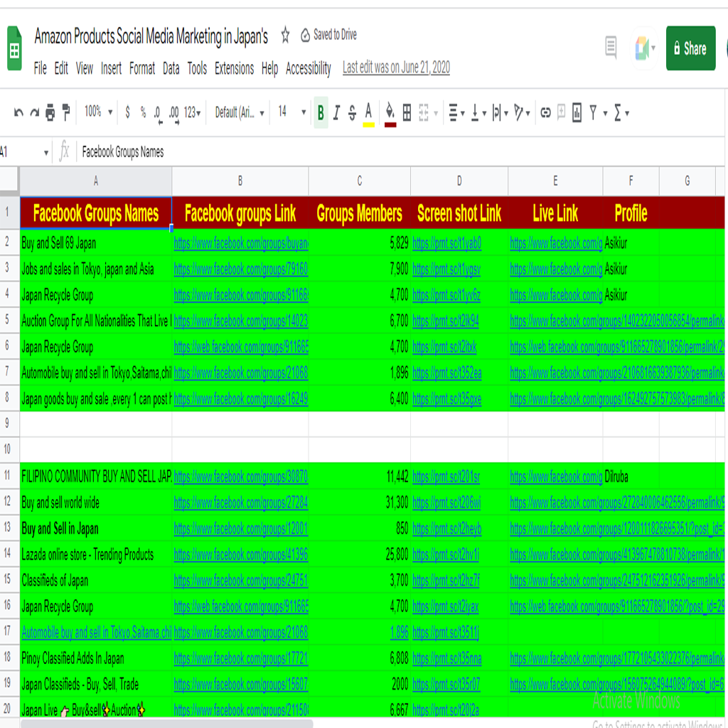Open the View menu

pyautogui.click(x=85, y=69)
